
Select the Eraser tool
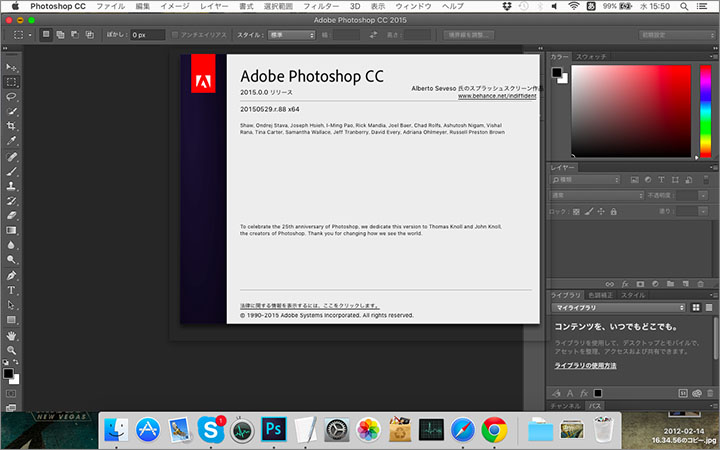[x=11, y=216]
